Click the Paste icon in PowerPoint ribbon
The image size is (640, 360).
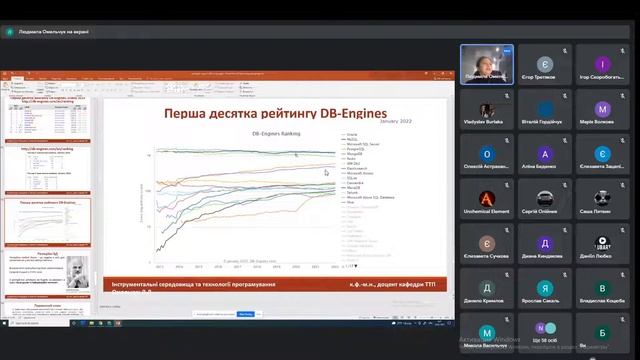pos(6,86)
